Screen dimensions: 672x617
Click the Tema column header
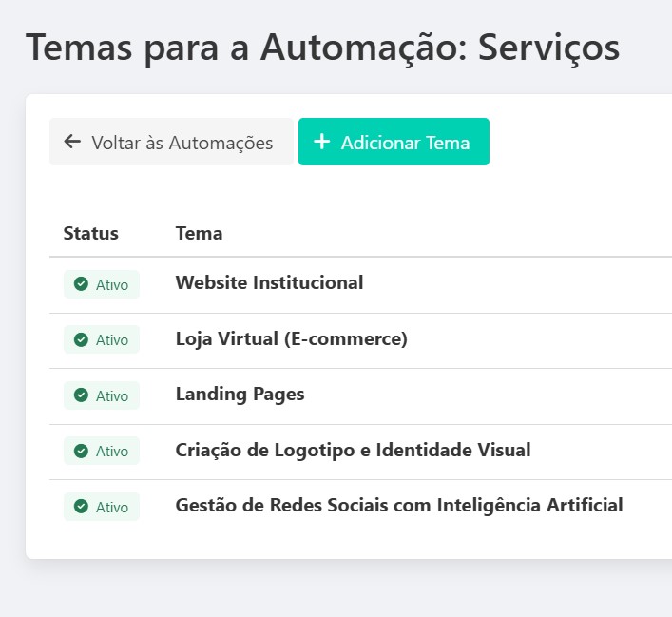(199, 233)
